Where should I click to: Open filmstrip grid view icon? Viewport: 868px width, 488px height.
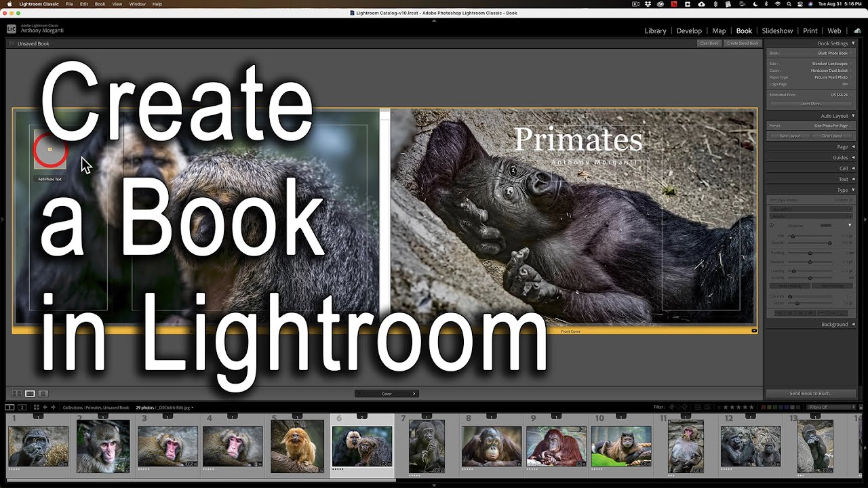(37, 407)
